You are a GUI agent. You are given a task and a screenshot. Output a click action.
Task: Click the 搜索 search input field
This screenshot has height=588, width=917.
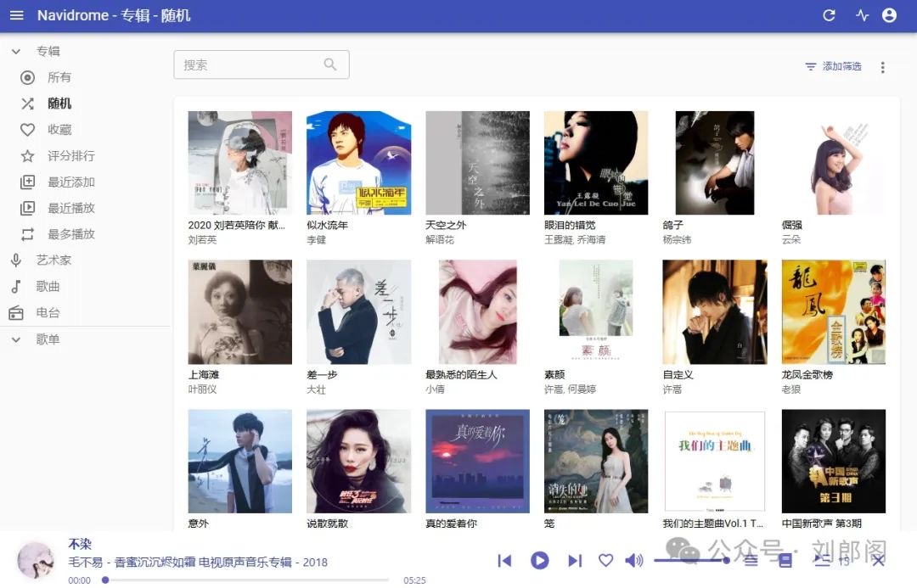[250, 64]
